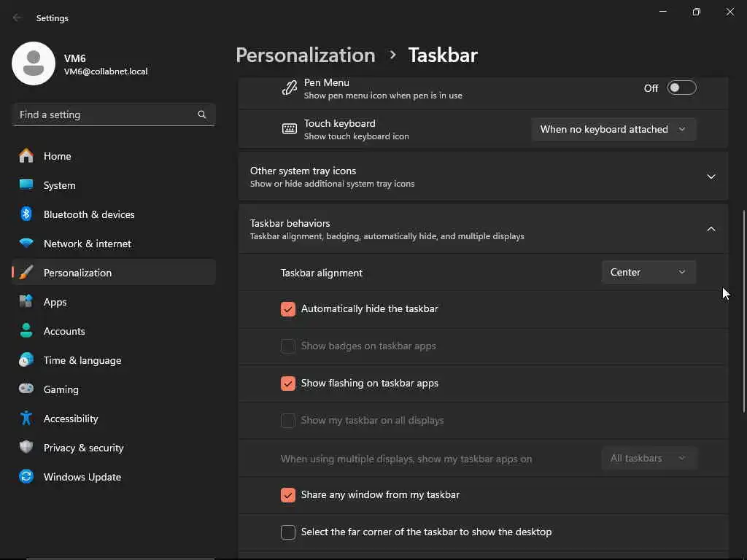Click the Accessibility figure icon

pos(26,419)
